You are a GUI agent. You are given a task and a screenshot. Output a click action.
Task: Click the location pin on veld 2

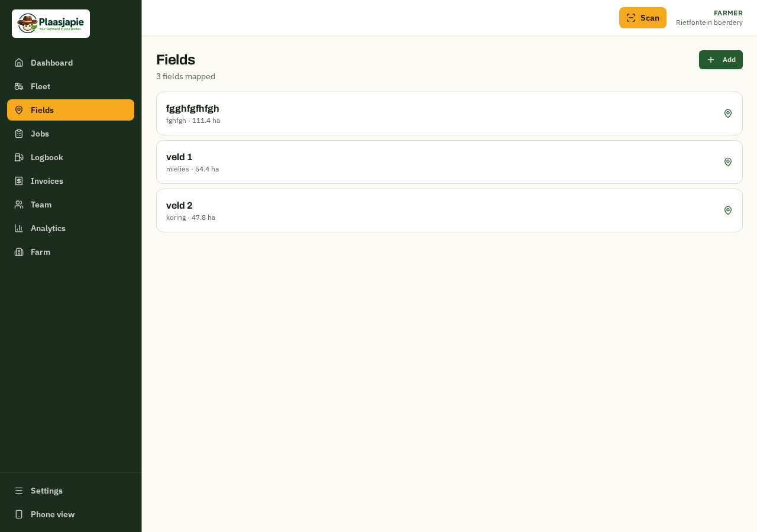click(x=728, y=210)
